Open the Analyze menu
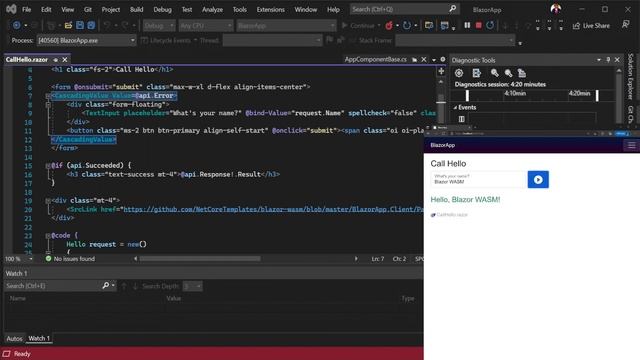 pos(213,9)
